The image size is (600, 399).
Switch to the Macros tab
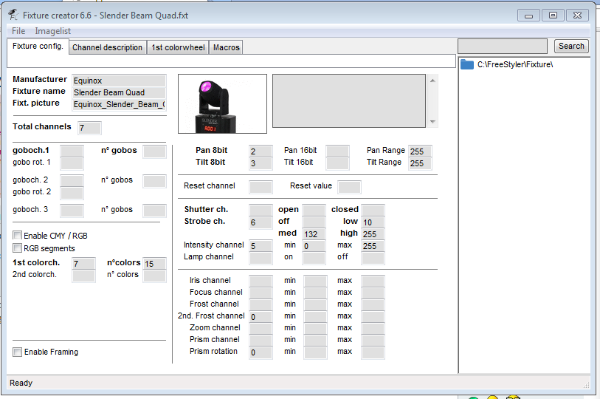tap(226, 47)
